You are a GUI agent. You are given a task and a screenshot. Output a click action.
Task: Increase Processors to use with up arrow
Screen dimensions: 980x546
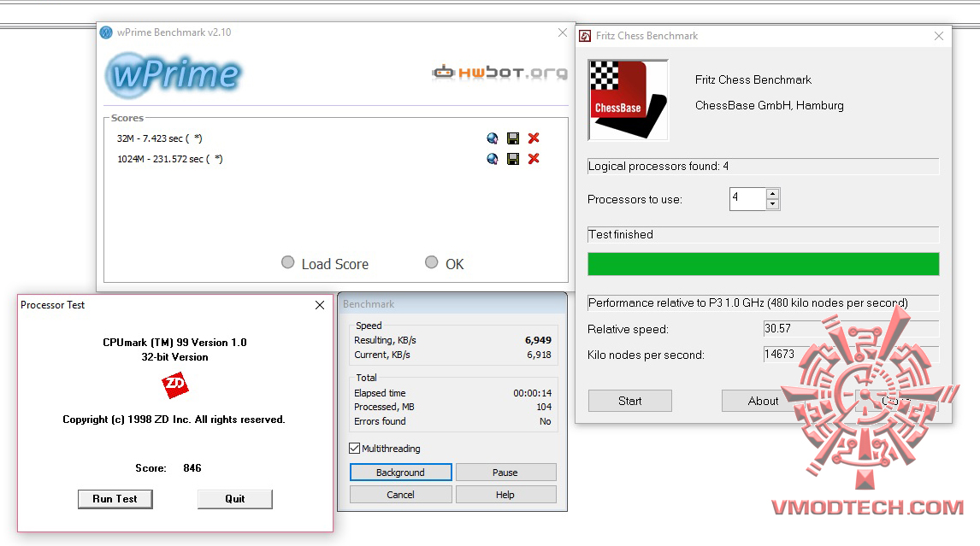pos(773,194)
